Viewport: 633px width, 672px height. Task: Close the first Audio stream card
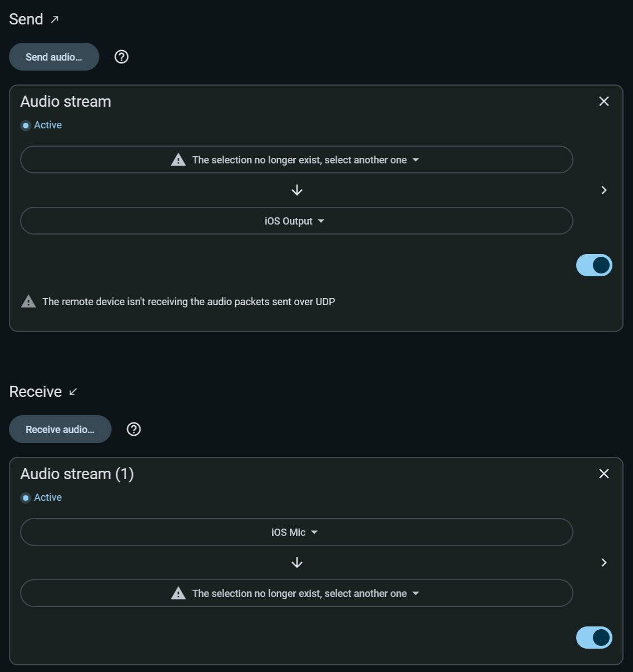604,101
